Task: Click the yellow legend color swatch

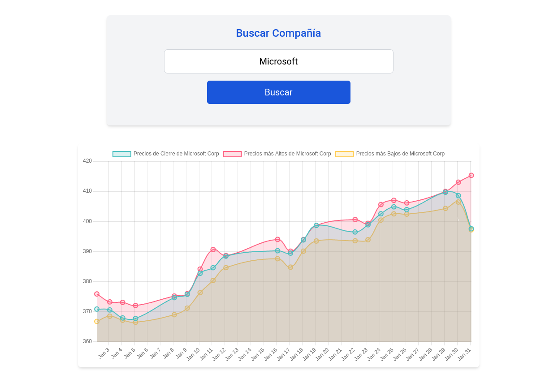Action: tap(345, 154)
